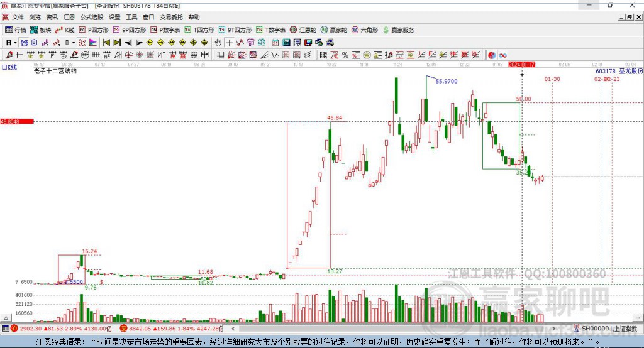Open the 行情 market quotes view
Screen dimensions: 644x348
click(x=15, y=30)
